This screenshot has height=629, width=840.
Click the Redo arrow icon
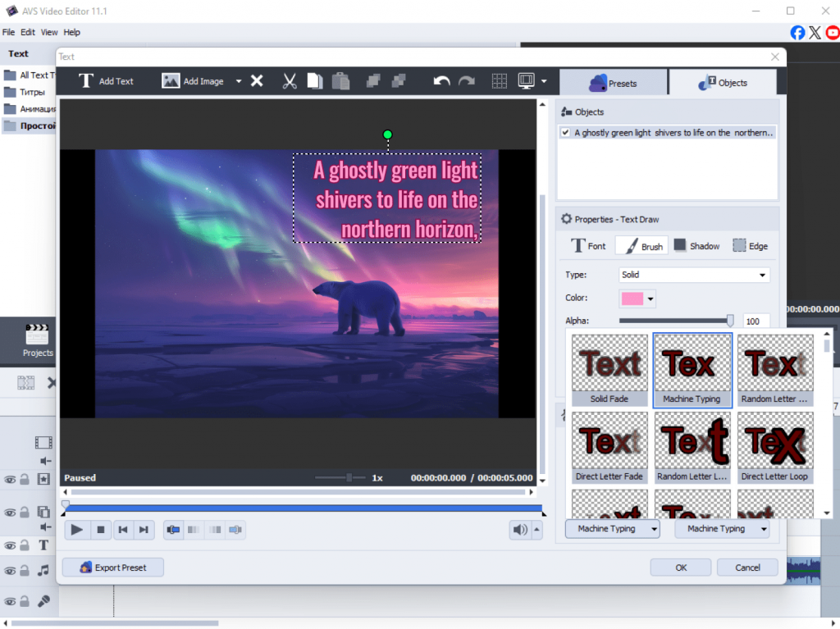click(x=467, y=81)
